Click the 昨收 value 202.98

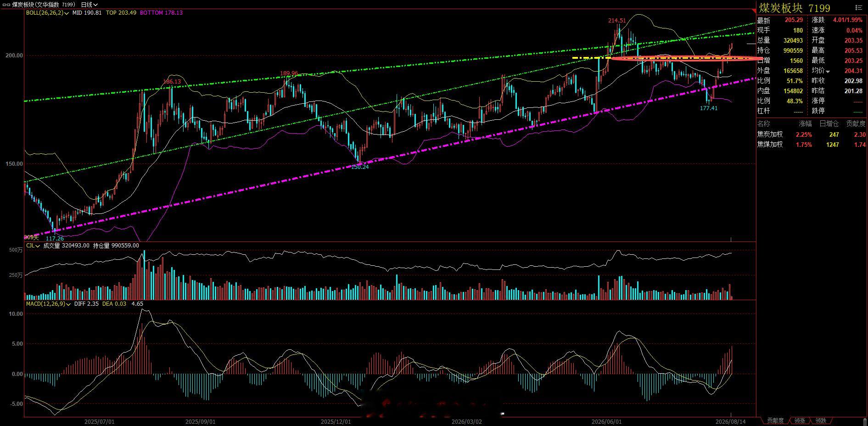pyautogui.click(x=853, y=81)
